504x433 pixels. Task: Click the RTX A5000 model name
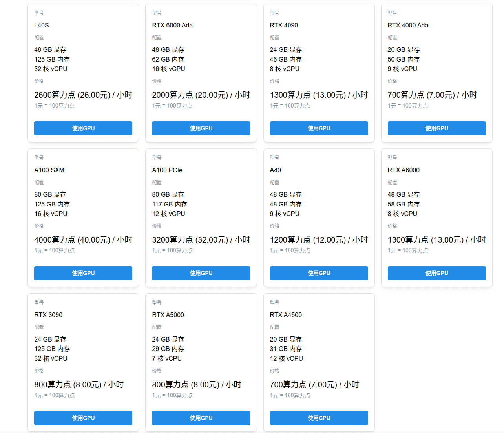pyautogui.click(x=168, y=315)
